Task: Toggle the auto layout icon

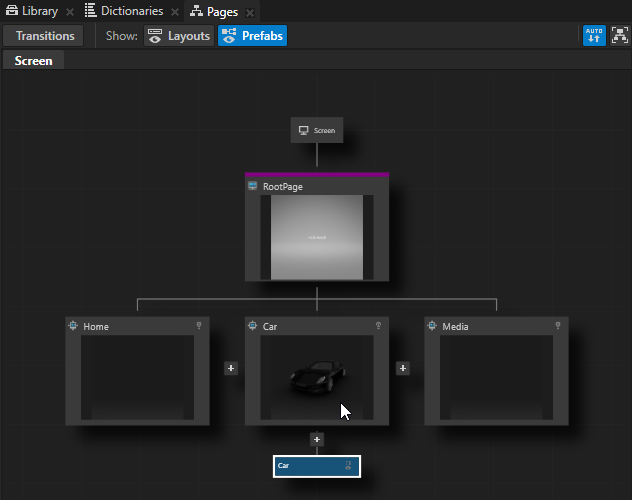Action: point(594,36)
